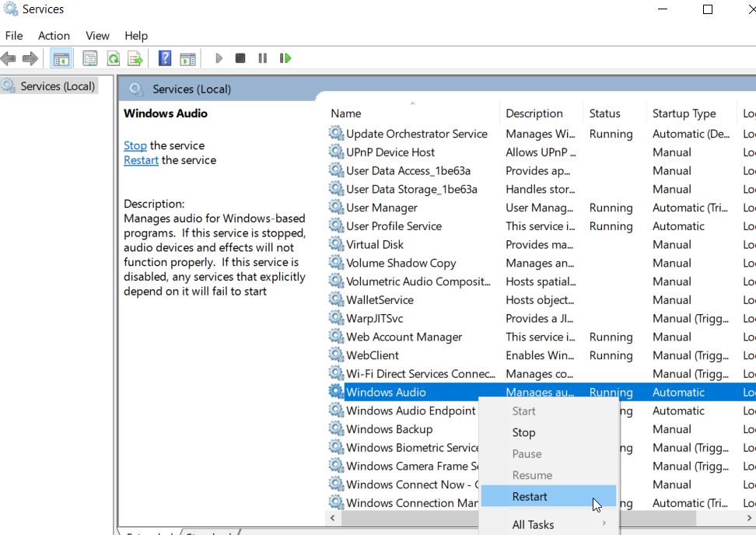Viewport: 756px width, 535px height.
Task: Select the User Data Storage_1be63a service name
Action: [411, 189]
